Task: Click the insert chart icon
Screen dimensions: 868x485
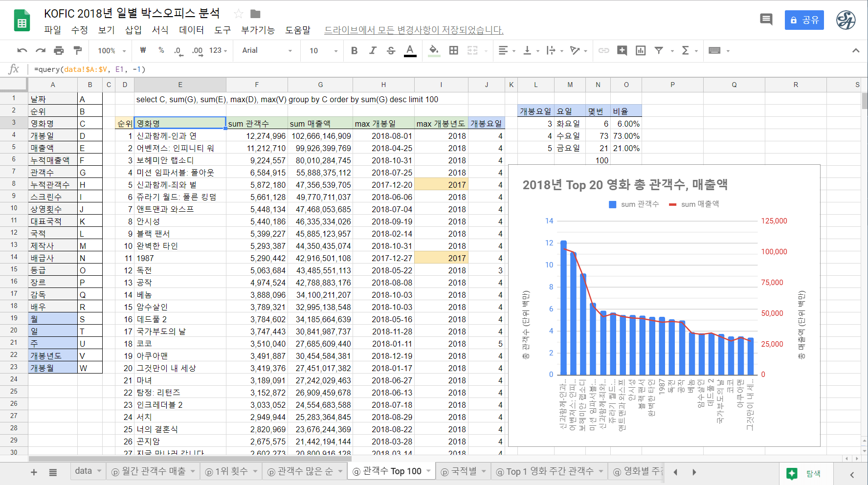Action: (x=640, y=50)
